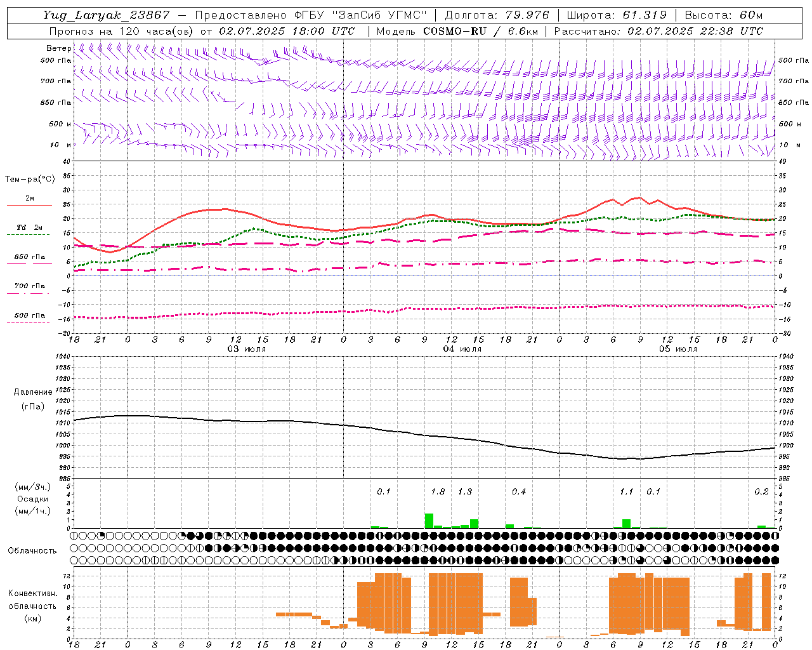The width and height of the screenshot is (812, 650).
Task: Click the Модель COSMO-RU / 6.6км text
Action: point(457,31)
